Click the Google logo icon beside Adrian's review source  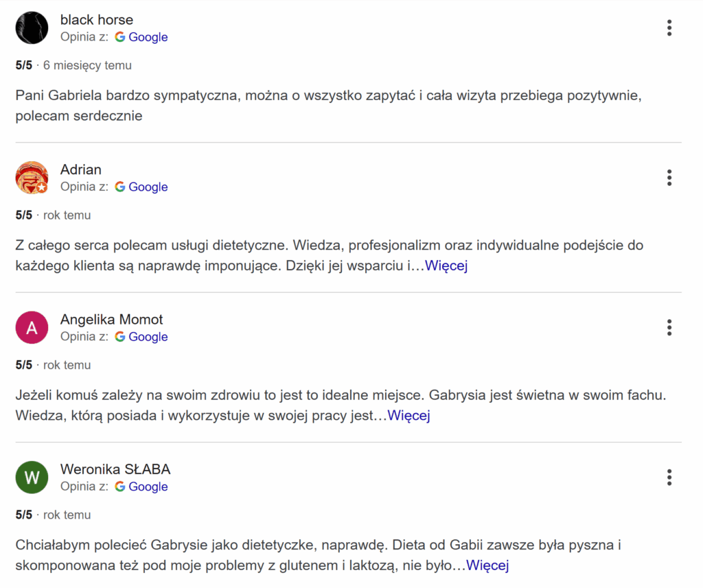click(x=120, y=187)
